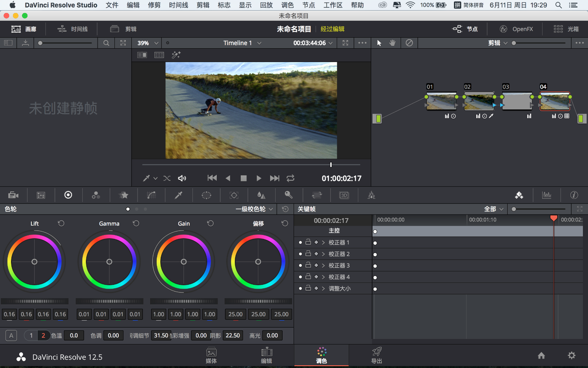Select the Color Wheels palette icon

(x=68, y=195)
